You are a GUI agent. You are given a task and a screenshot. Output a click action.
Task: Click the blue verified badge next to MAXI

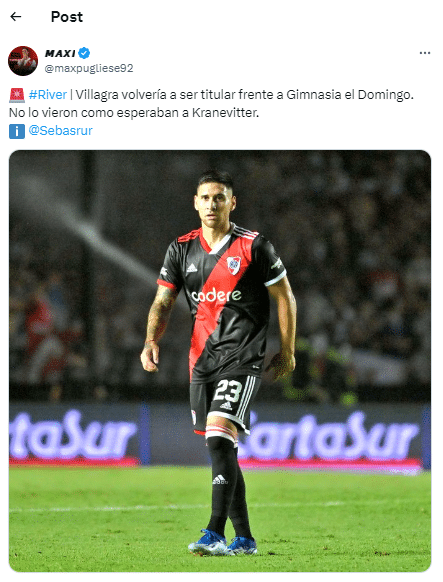click(x=84, y=53)
